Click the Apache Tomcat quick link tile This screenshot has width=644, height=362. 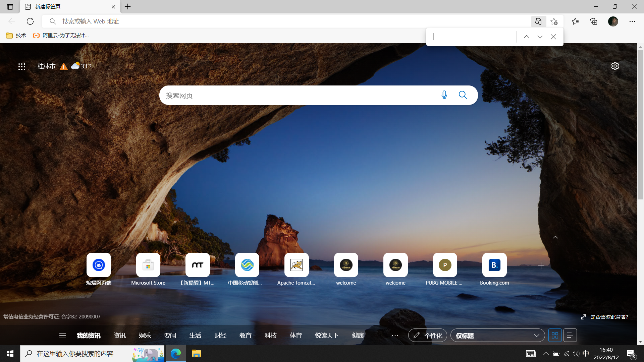point(297,265)
